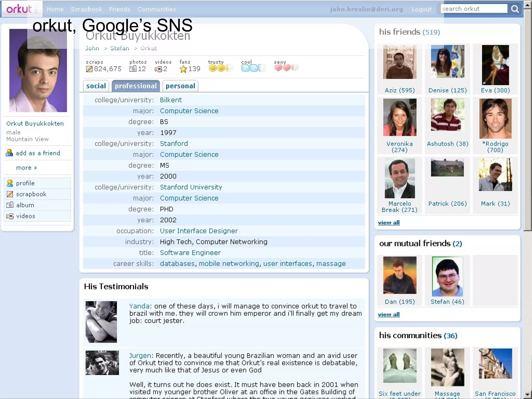Viewport: 532px width, 399px height.
Task: Click the Stefan breadcrumb link
Action: 119,48
